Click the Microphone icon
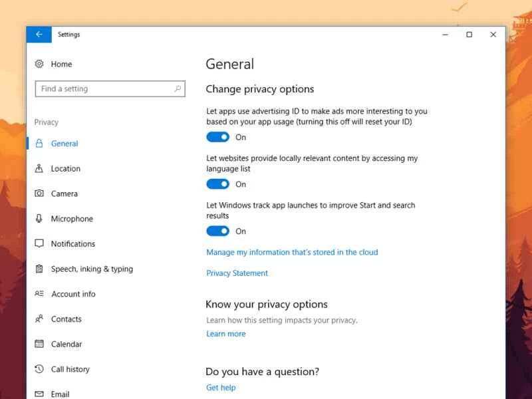Image resolution: width=532 pixels, height=399 pixels. pos(39,219)
